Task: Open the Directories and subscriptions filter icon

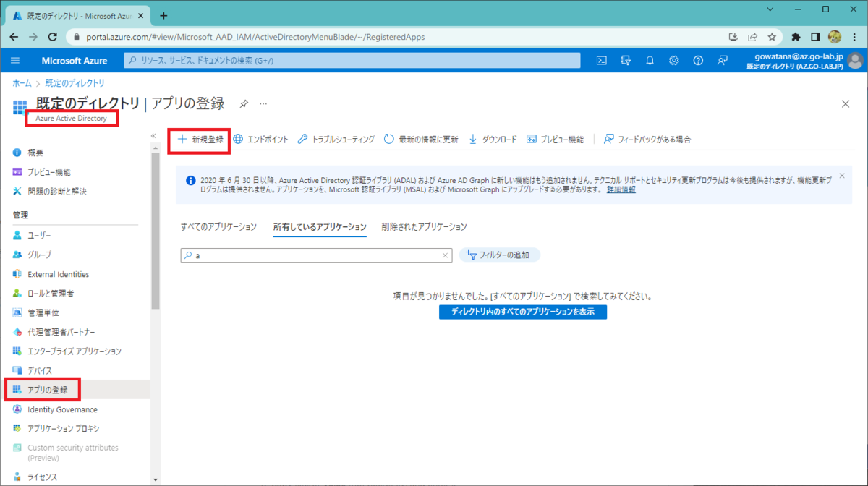Action: [626, 61]
